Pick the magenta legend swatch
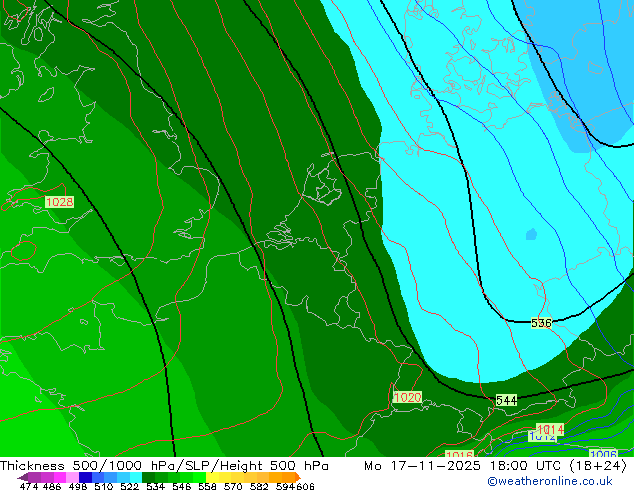 point(60,477)
